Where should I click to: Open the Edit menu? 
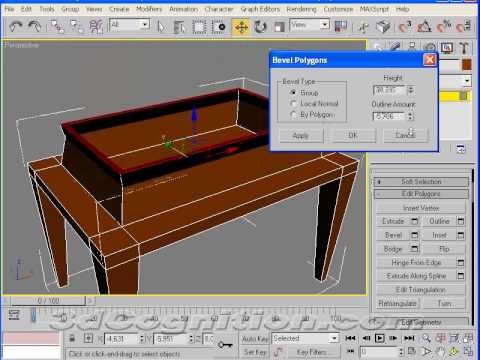(26, 9)
